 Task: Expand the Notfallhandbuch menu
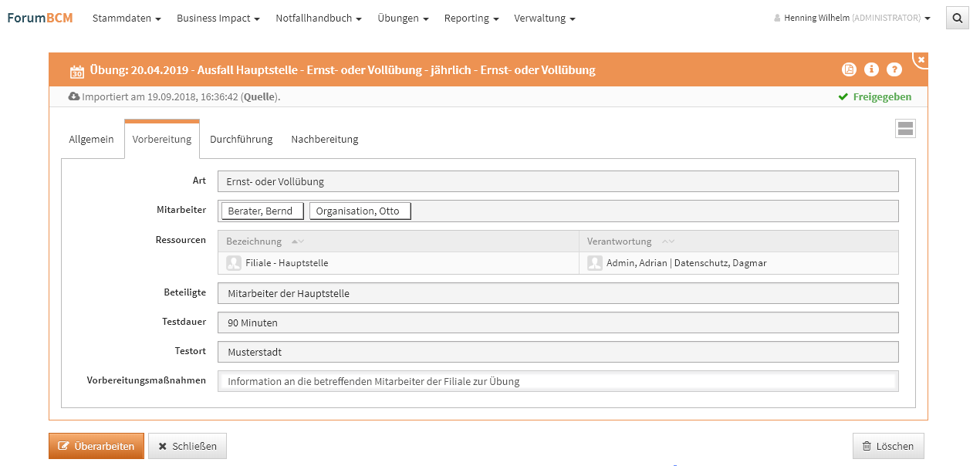tap(319, 19)
